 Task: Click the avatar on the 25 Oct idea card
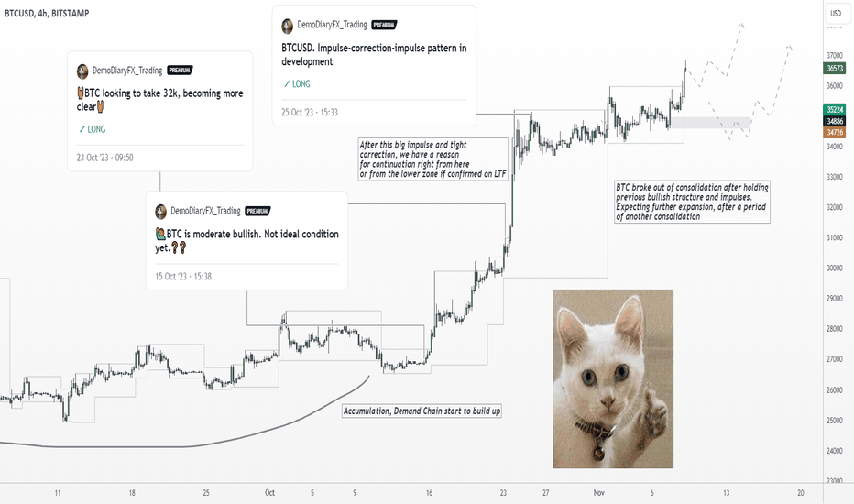tap(287, 26)
